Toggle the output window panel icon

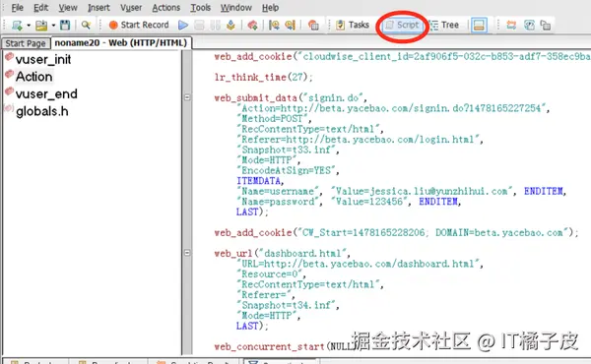[479, 26]
